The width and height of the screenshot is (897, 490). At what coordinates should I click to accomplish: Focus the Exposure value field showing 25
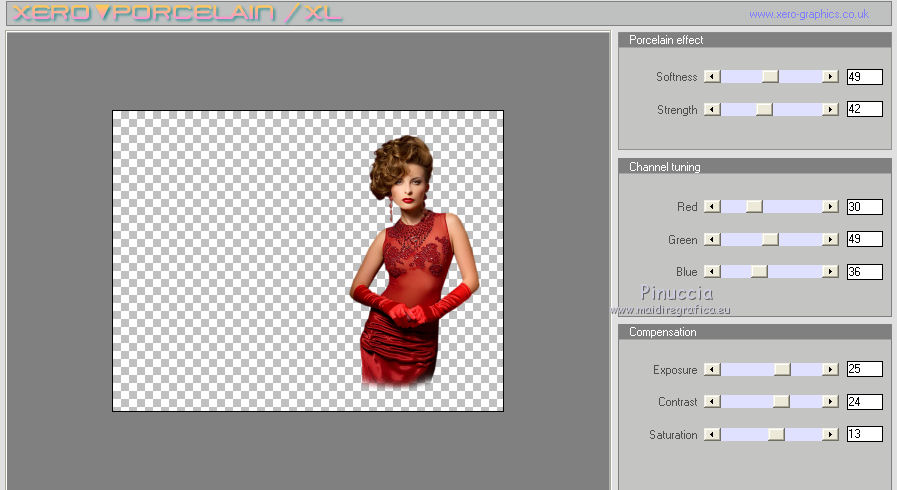(864, 369)
